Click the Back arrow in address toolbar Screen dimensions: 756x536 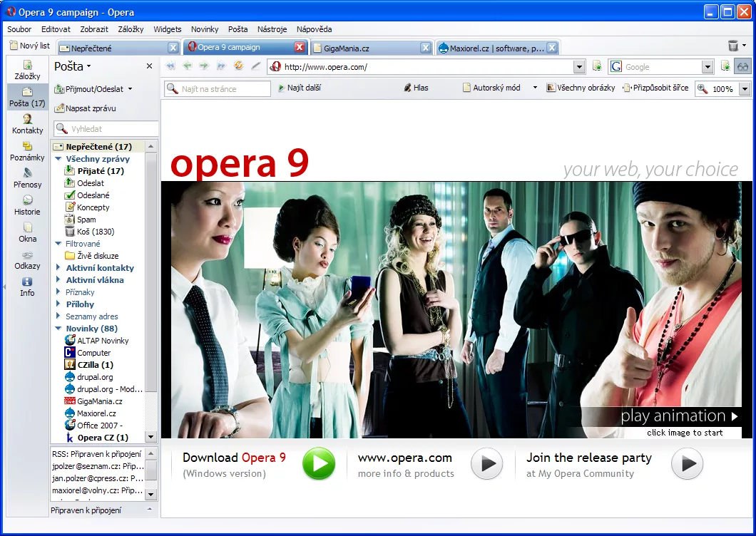[x=188, y=66]
